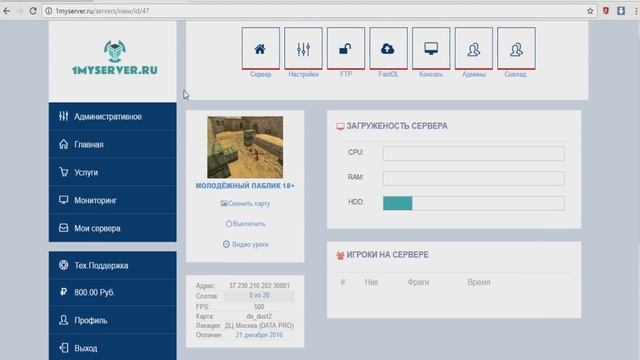Open the Совлад. user icon tile
This screenshot has height=360, width=640.
(x=516, y=49)
